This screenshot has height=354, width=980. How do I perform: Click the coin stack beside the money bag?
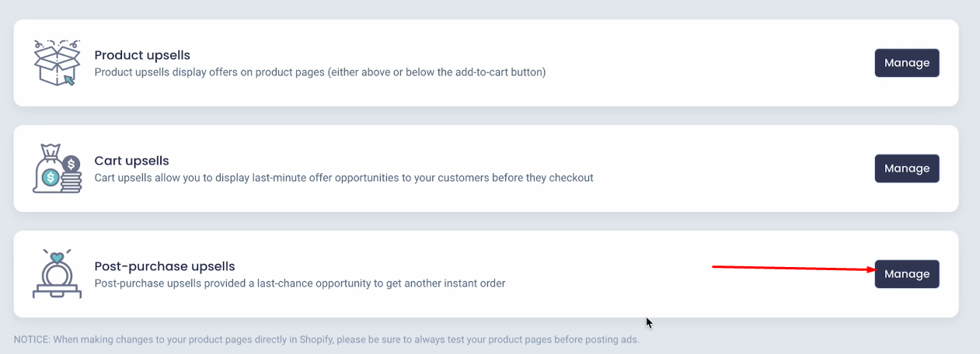click(71, 175)
